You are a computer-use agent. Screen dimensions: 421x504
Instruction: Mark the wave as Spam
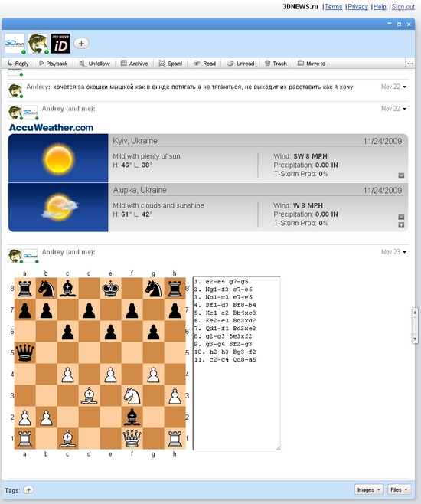pyautogui.click(x=171, y=64)
